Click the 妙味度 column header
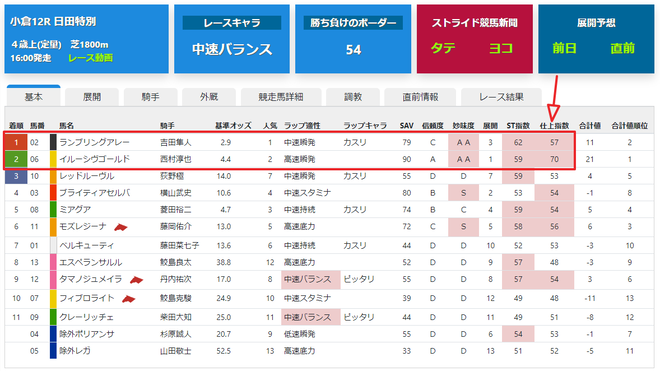The image size is (660, 371). coord(463,125)
